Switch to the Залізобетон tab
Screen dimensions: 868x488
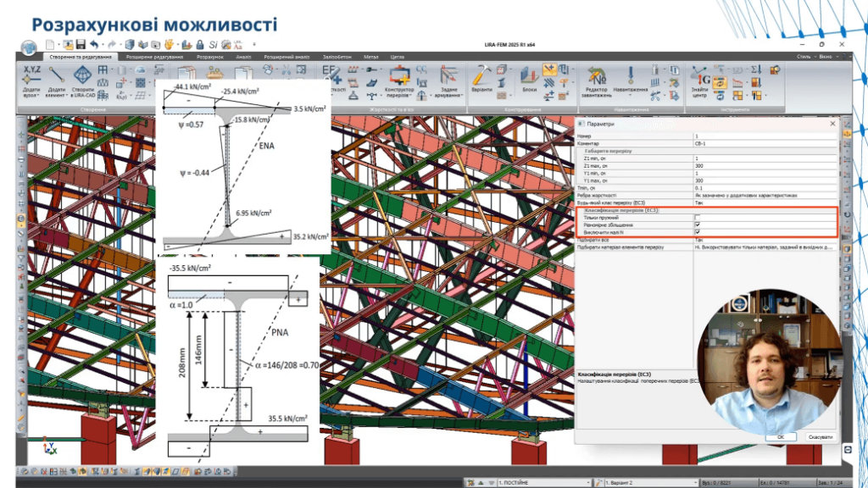pos(337,57)
